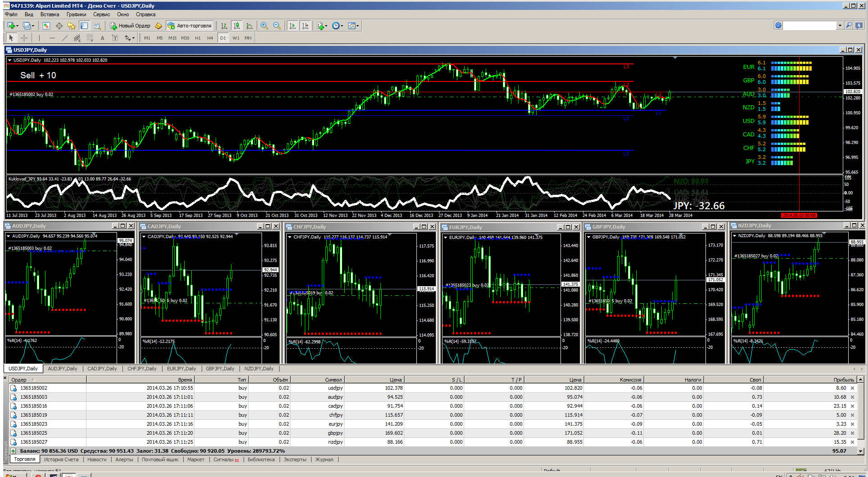Click the Новый Ордер button

(x=130, y=26)
